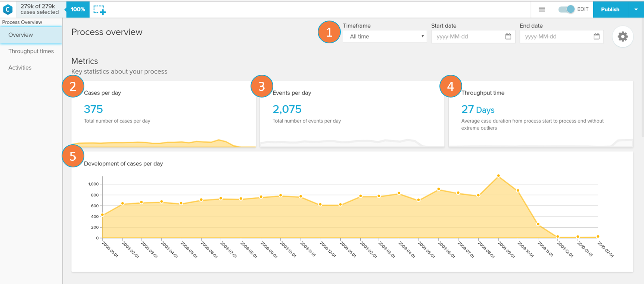The height and width of the screenshot is (284, 644).
Task: Expand the Publish dropdown arrow
Action: (x=636, y=9)
